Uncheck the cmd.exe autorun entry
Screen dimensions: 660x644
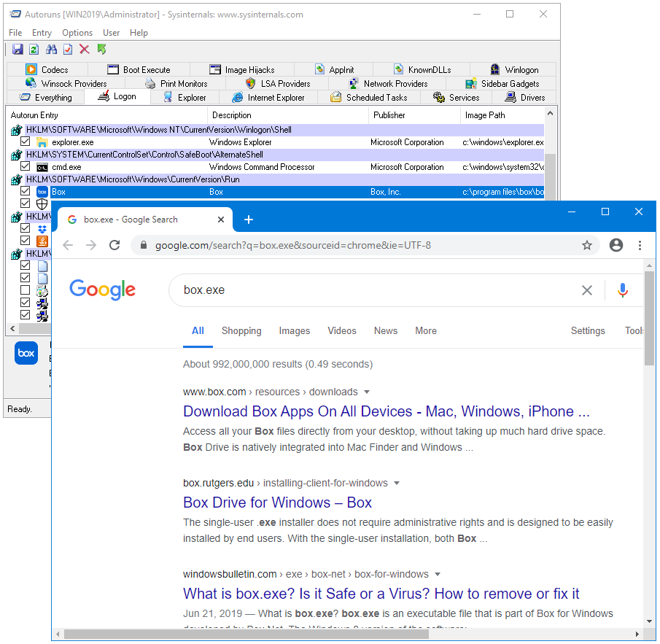click(26, 166)
